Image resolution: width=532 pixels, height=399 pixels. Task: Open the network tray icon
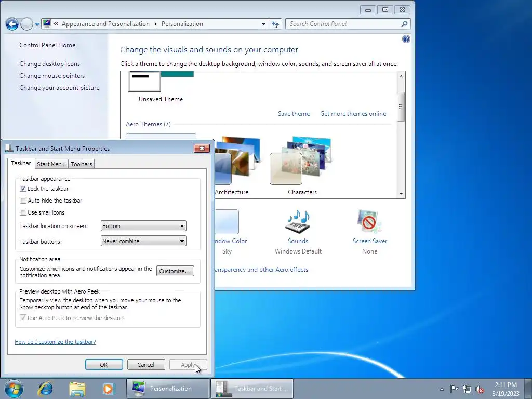click(467, 389)
